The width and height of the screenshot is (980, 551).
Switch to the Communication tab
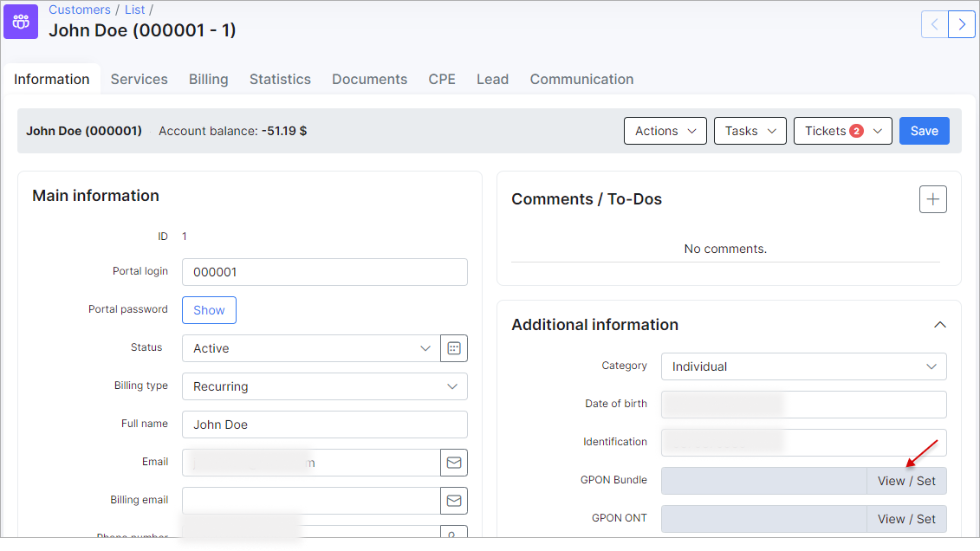point(582,80)
